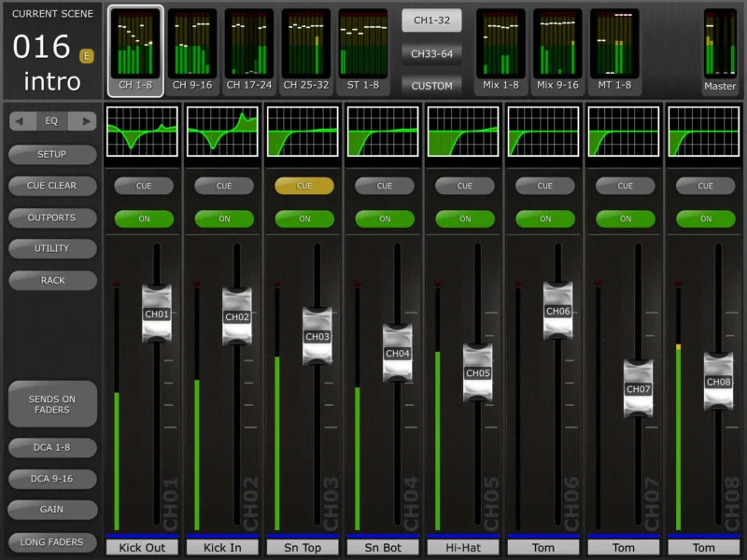
Task: Open the current scene 016 intro display
Action: tap(52, 51)
